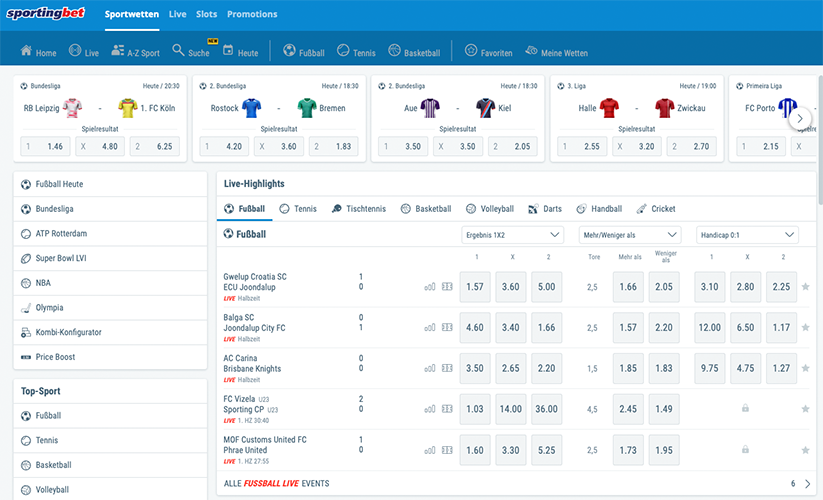The width and height of the screenshot is (823, 500).
Task: Select Darts tab in Live-Highlights
Action: [x=545, y=209]
